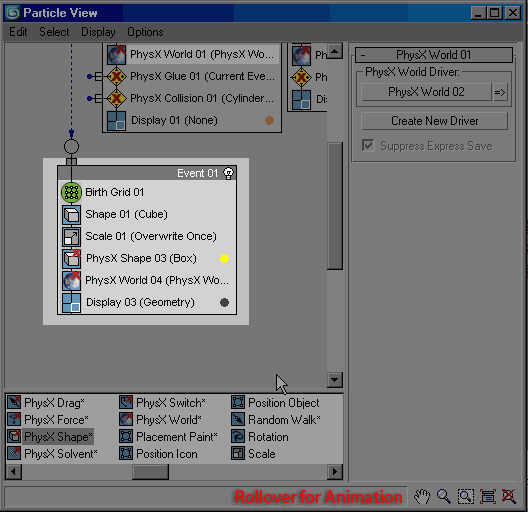
Task: Click the Zoom Extents icon in the status bar
Action: tap(488, 497)
